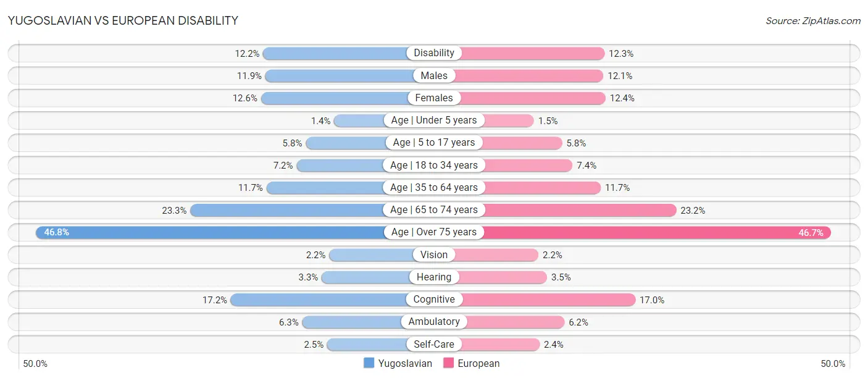Toggle the Yugoslavian legend series
868x378 pixels.
coord(398,363)
